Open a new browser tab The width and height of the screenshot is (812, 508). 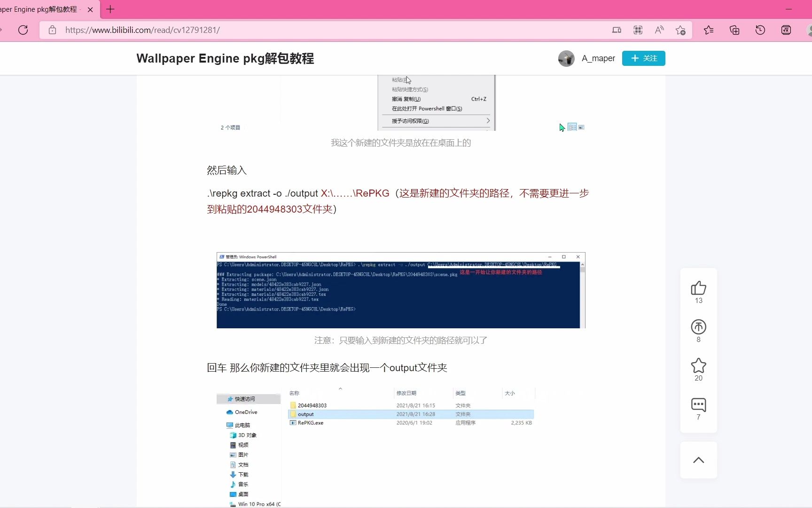pos(110,9)
